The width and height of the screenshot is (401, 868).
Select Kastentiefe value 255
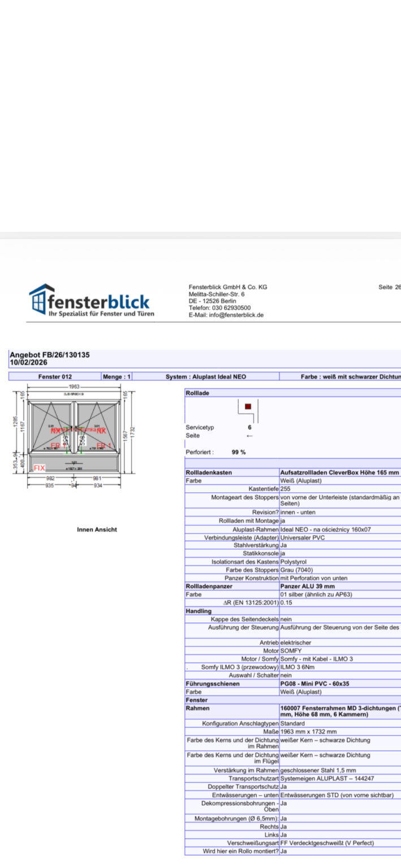286,488
